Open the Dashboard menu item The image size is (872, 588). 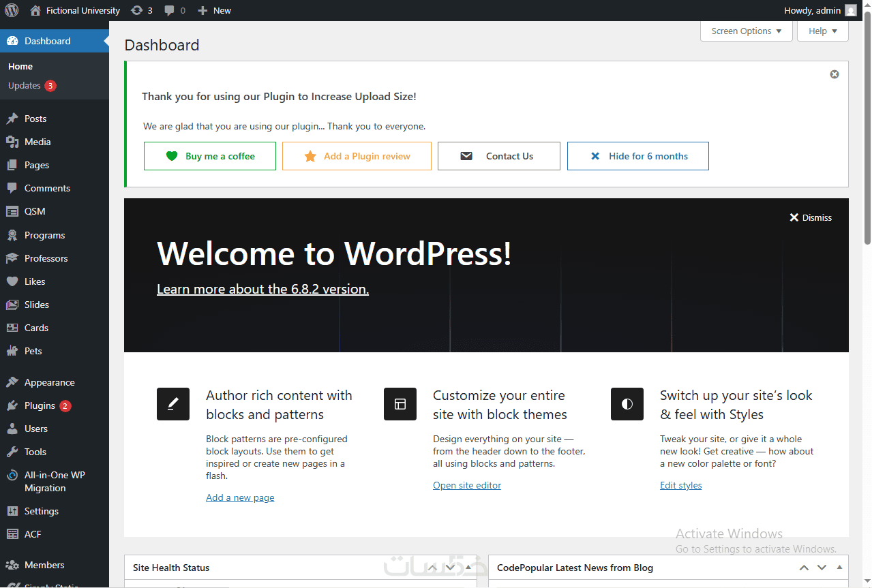pyautogui.click(x=55, y=41)
